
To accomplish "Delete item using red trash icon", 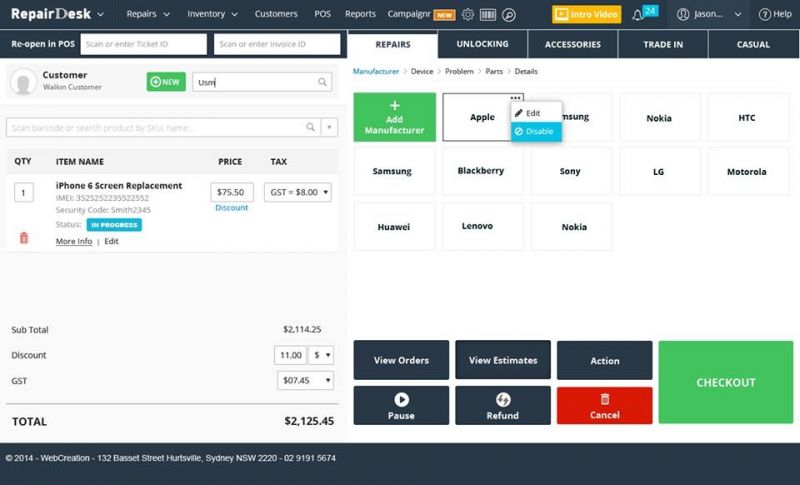I will (24, 238).
